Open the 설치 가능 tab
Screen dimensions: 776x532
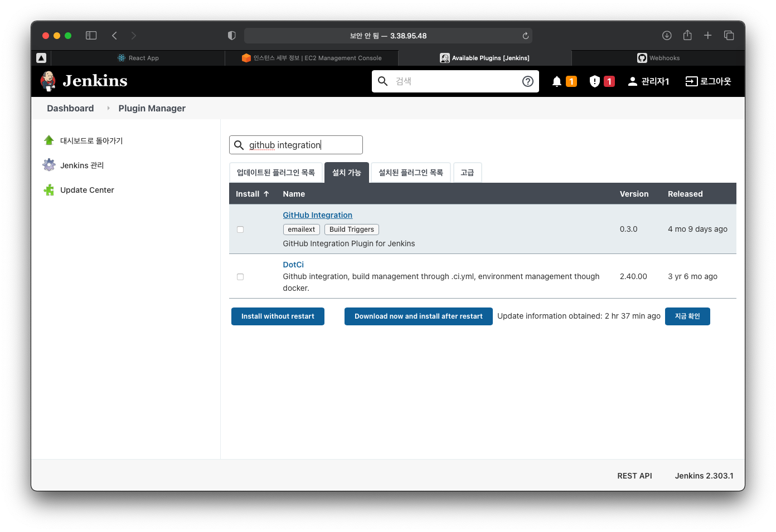pos(347,173)
